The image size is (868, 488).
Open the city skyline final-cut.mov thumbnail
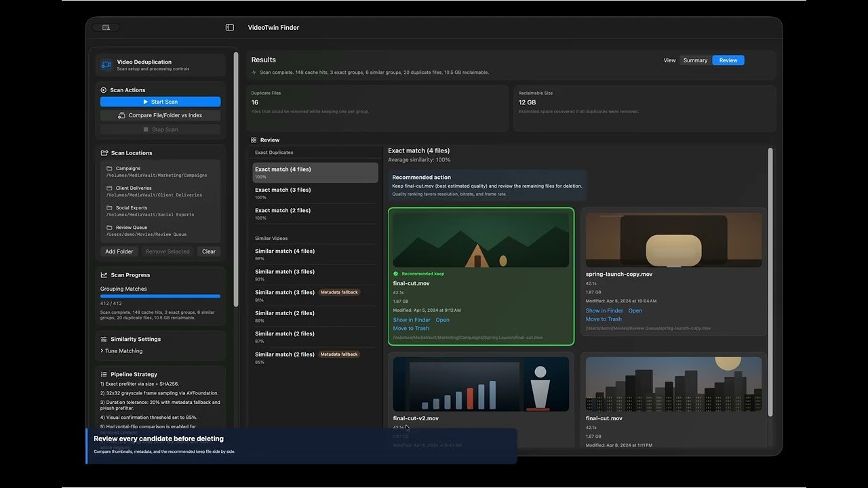[673, 384]
